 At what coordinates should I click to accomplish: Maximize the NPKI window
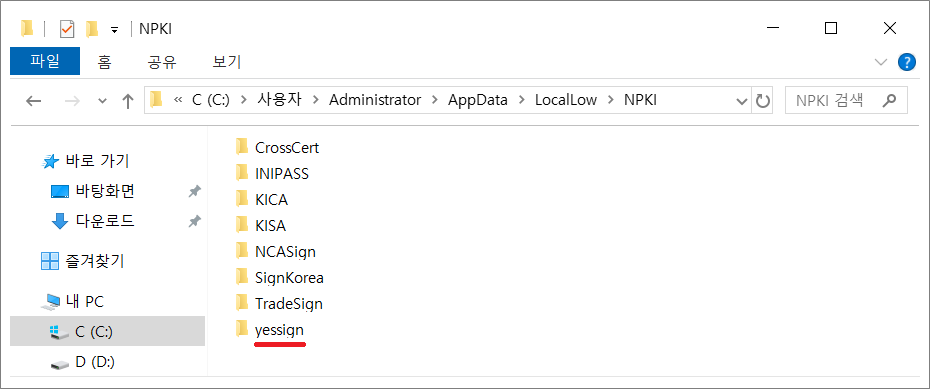(831, 28)
